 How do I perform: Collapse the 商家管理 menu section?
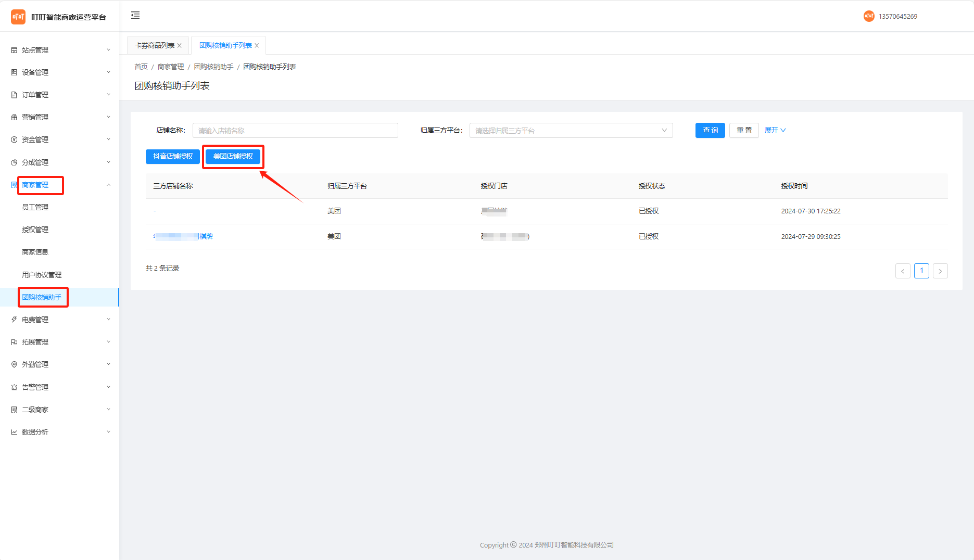coord(108,185)
